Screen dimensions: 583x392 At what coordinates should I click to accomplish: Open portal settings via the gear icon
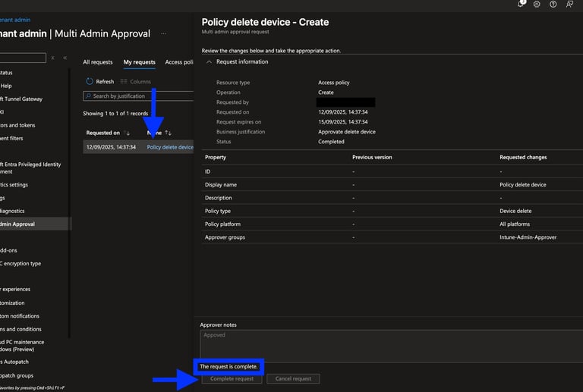537,5
